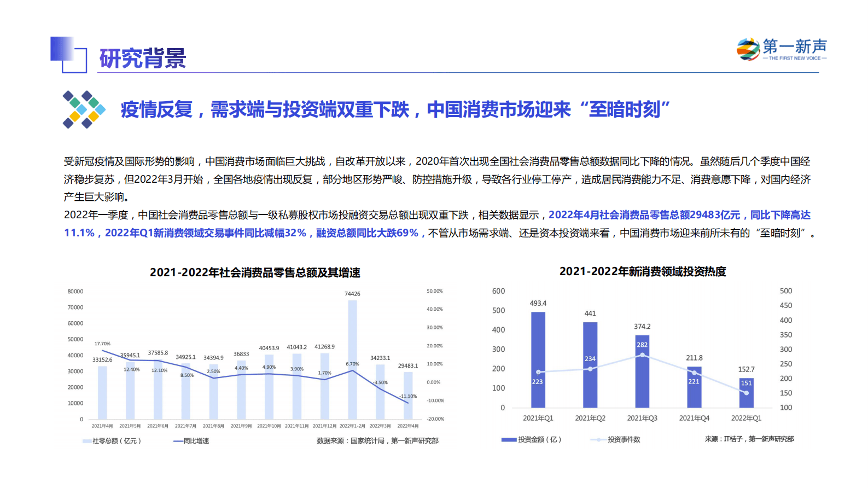Click the paragraph line starting 2022年一季度
The image size is (868, 488).
tap(437, 215)
